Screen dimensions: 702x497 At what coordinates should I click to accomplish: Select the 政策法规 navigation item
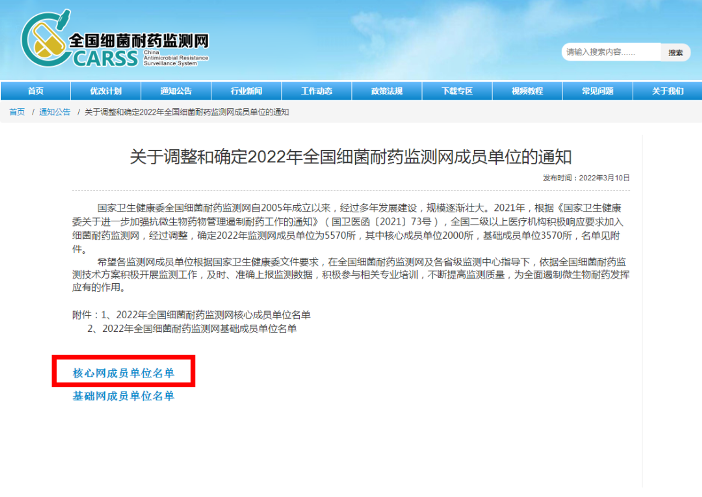pyautogui.click(x=386, y=91)
